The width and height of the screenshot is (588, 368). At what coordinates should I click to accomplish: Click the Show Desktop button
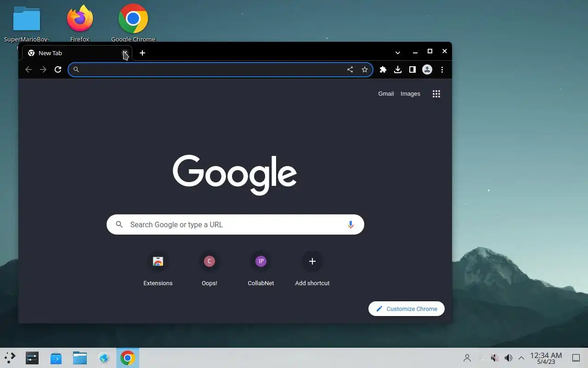[x=576, y=358]
